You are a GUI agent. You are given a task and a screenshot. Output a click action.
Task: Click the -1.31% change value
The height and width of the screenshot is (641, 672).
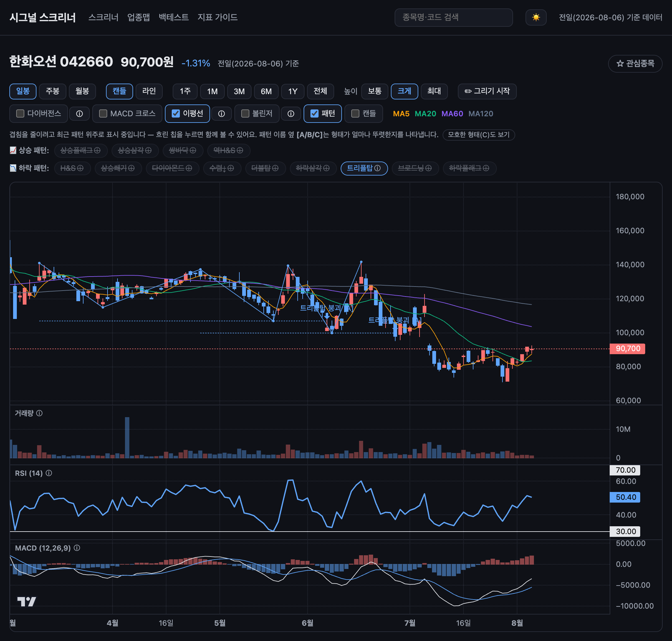[x=196, y=63]
